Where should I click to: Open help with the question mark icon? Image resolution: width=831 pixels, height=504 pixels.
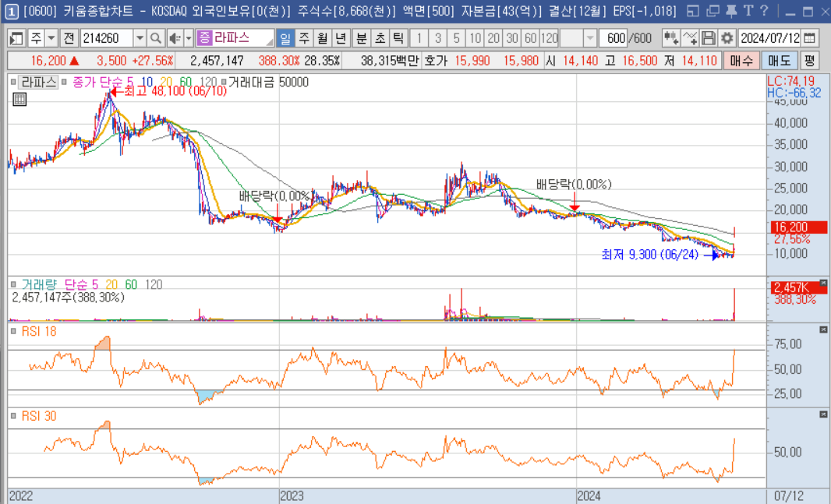(764, 11)
